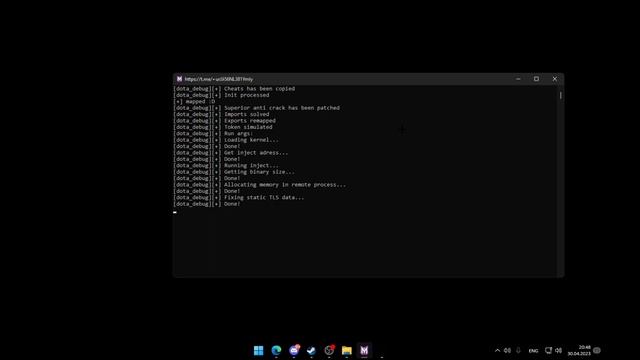Click the 'mapped :D' log line
This screenshot has width=640, height=360.
[x=194, y=102]
